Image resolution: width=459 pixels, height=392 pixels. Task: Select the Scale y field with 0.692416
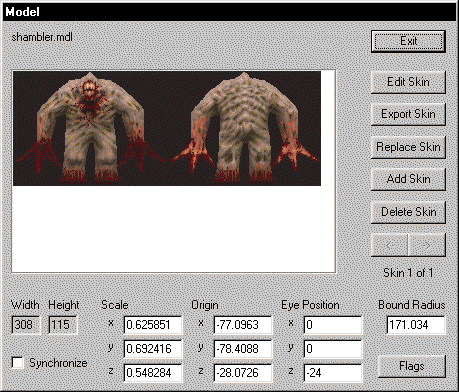[x=153, y=349]
